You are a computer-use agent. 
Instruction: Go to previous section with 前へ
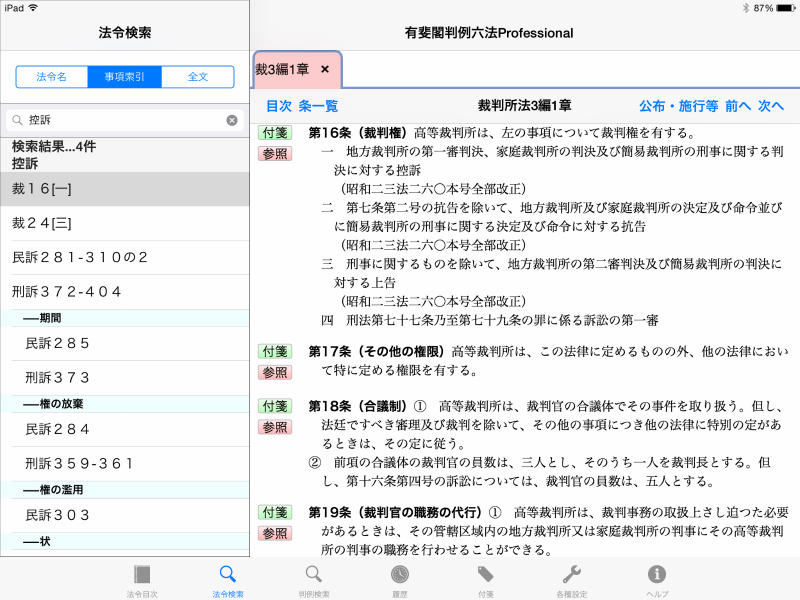coord(738,106)
